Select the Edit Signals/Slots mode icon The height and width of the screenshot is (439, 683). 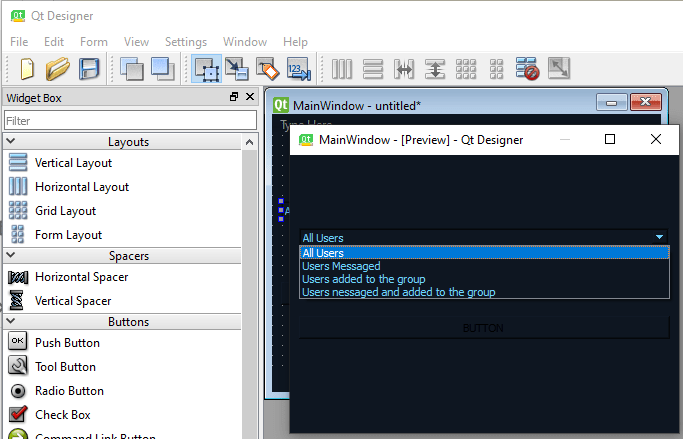click(x=237, y=69)
